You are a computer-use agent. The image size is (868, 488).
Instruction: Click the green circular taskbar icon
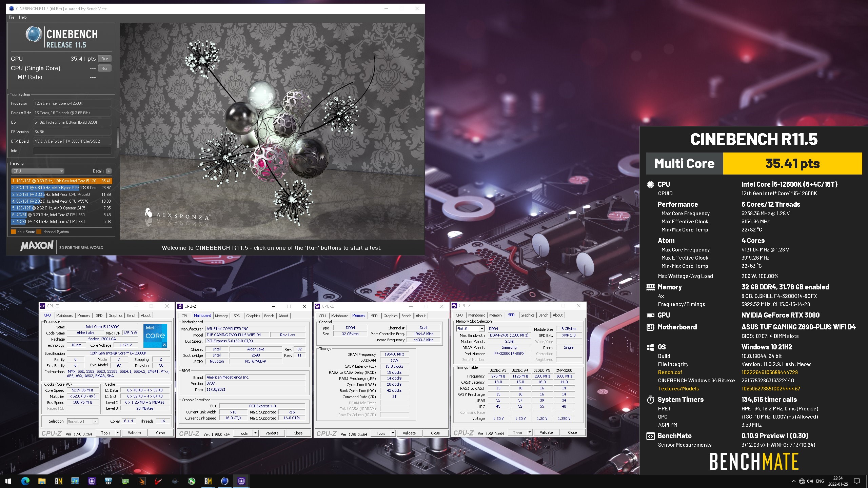191,481
